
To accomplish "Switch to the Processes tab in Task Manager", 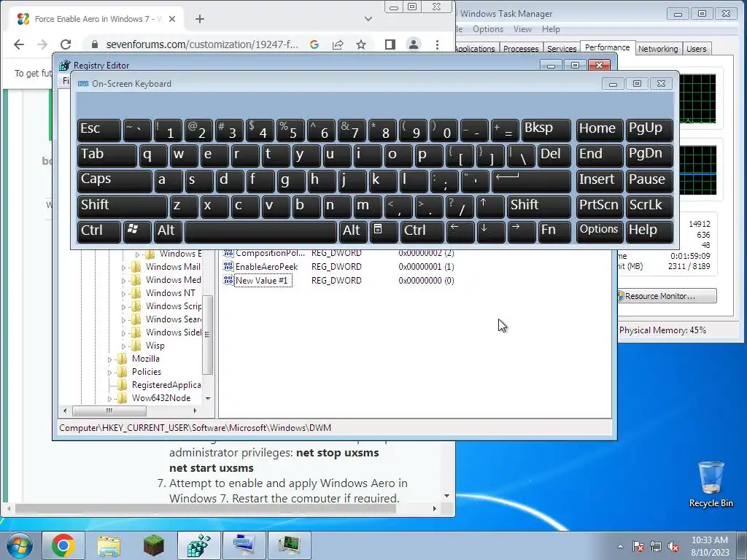I will click(521, 49).
